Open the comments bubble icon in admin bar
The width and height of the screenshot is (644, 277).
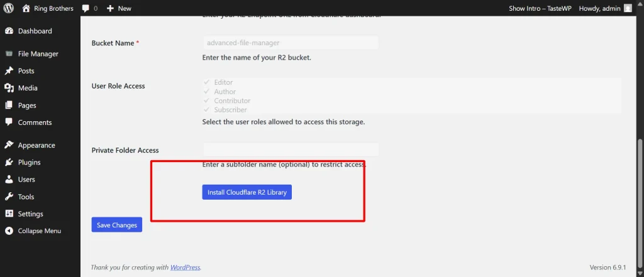(x=86, y=8)
